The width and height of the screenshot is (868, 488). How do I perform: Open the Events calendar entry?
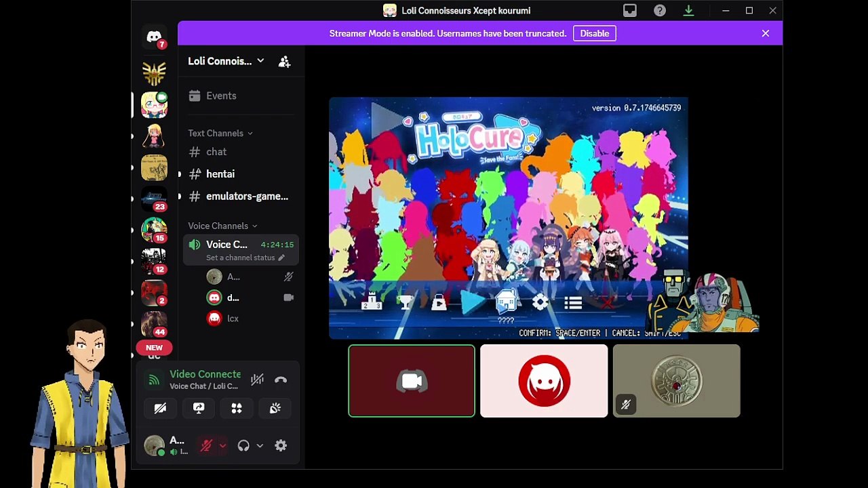coord(241,96)
